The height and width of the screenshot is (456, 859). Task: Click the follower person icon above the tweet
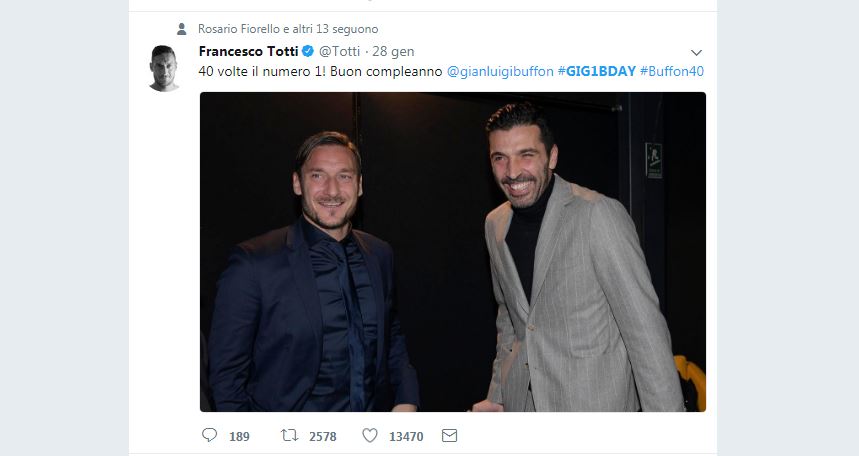[x=181, y=29]
